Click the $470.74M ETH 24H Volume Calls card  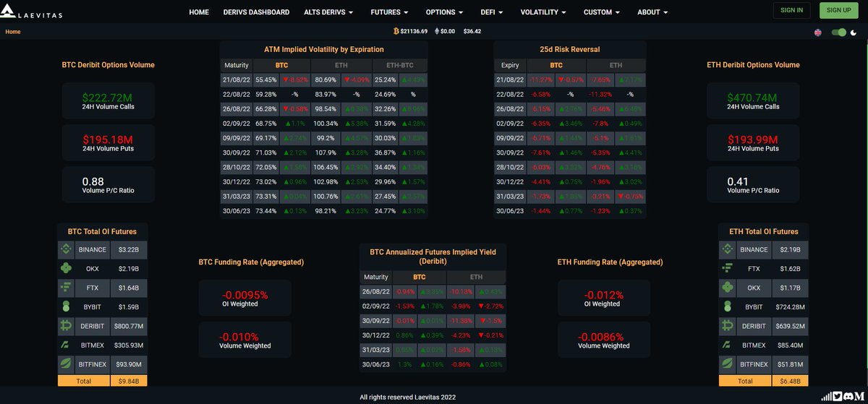click(753, 100)
